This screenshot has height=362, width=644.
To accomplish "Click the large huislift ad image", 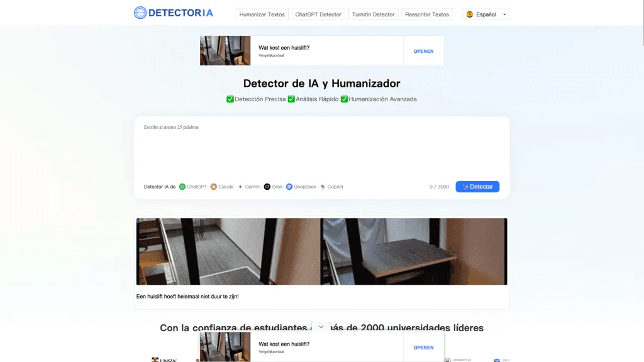I will [x=321, y=251].
